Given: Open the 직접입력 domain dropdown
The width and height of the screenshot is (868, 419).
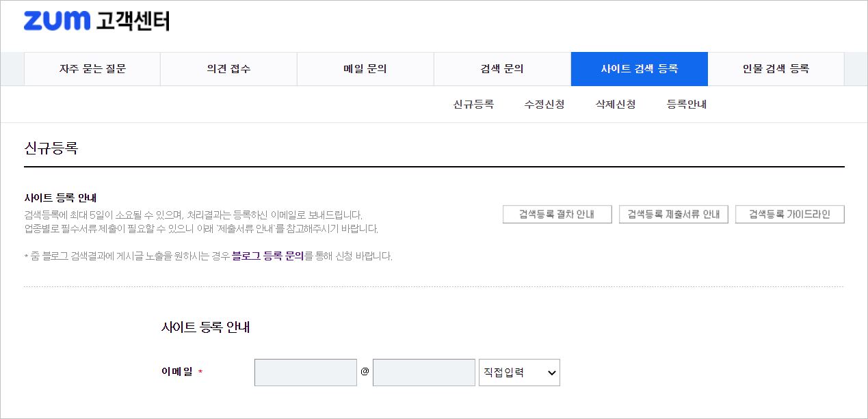Looking at the screenshot, I should point(519,373).
